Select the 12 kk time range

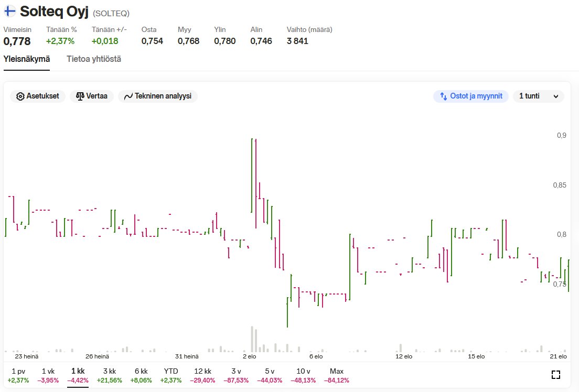point(203,375)
